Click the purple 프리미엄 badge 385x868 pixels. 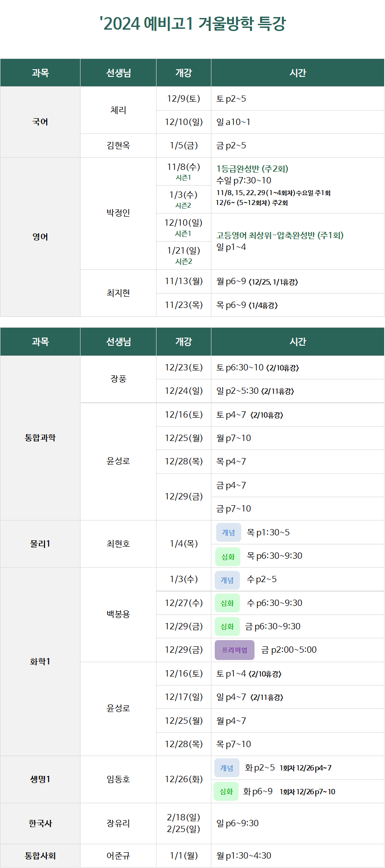pos(234,650)
